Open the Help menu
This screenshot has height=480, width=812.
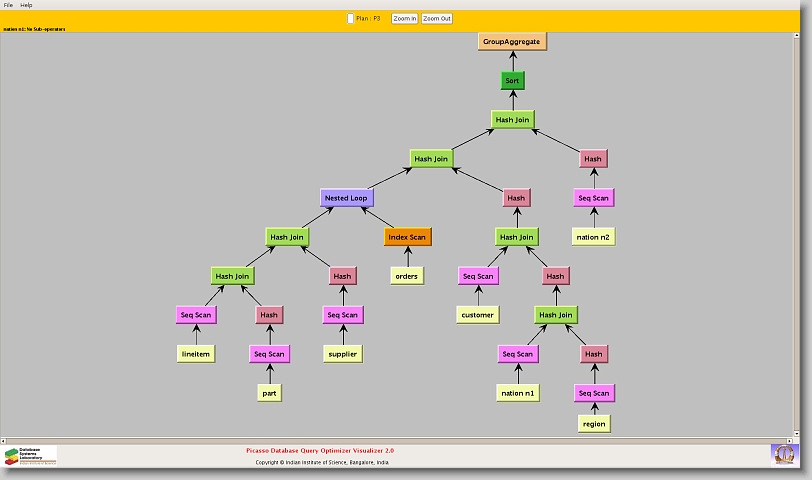[26, 5]
